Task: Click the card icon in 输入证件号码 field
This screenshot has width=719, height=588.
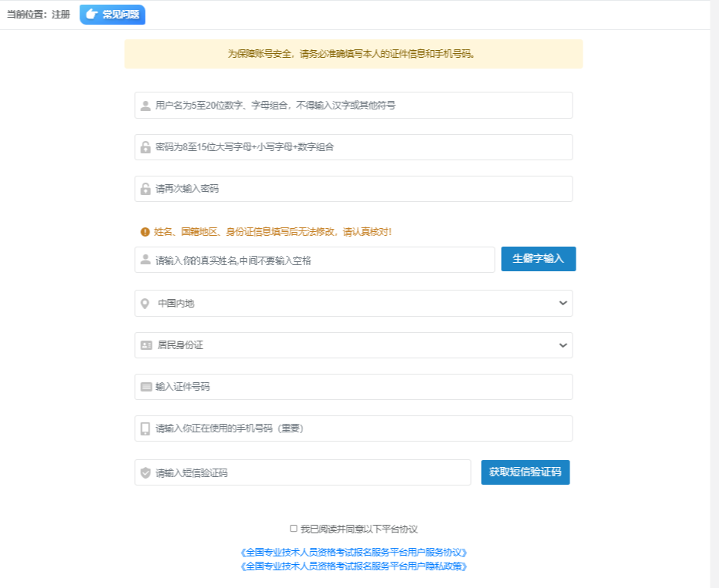Action: tap(146, 387)
